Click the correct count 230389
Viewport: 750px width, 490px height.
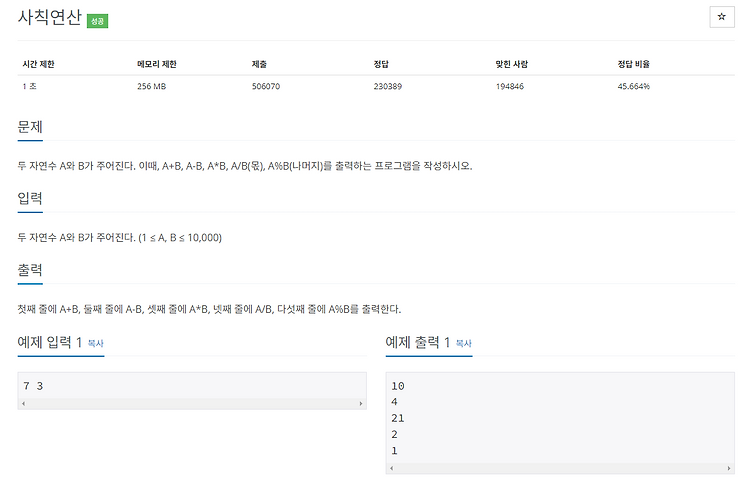pos(388,87)
